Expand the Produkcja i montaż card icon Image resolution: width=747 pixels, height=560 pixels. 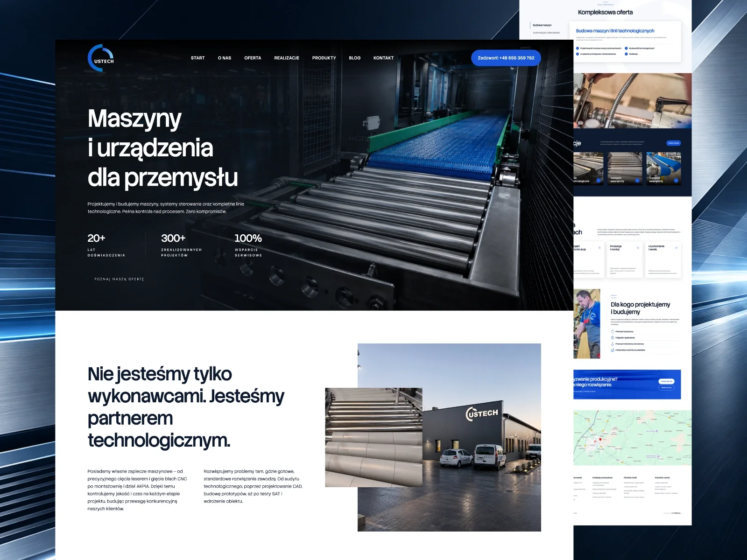click(638, 248)
